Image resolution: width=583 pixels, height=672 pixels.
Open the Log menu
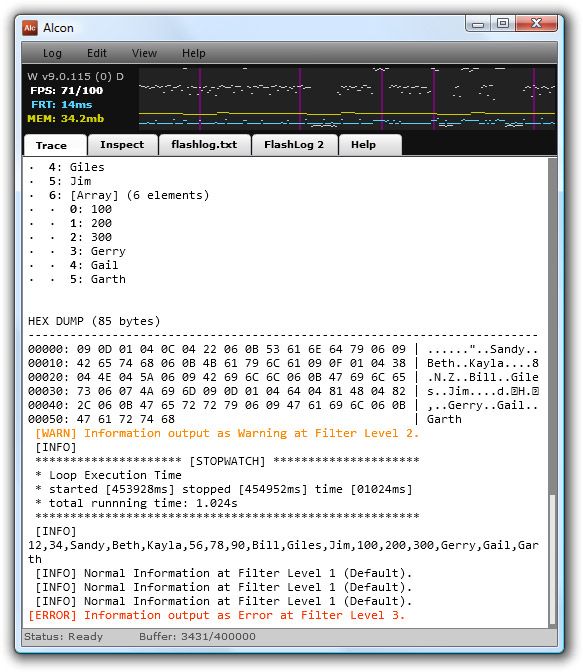(52, 53)
